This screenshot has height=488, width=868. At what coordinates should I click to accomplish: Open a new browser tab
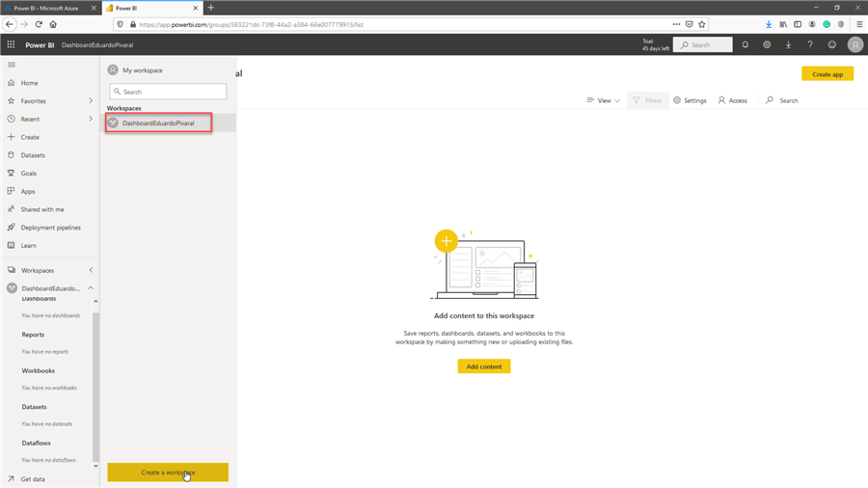[211, 8]
